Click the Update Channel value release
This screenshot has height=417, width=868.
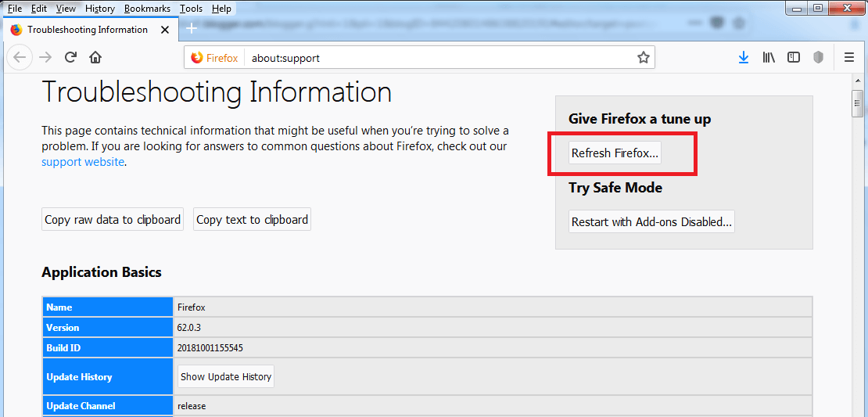pyautogui.click(x=192, y=406)
